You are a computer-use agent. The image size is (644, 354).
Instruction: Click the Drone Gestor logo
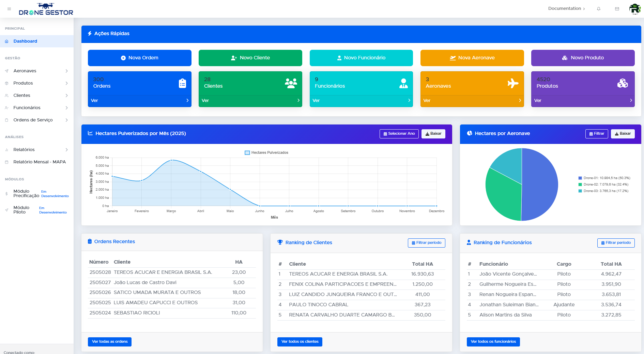pos(46,9)
